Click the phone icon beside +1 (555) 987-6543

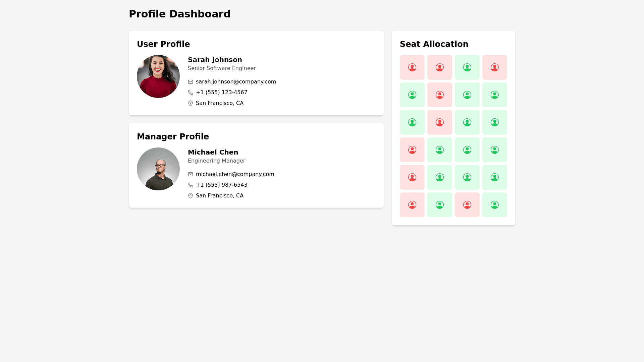[x=191, y=185]
